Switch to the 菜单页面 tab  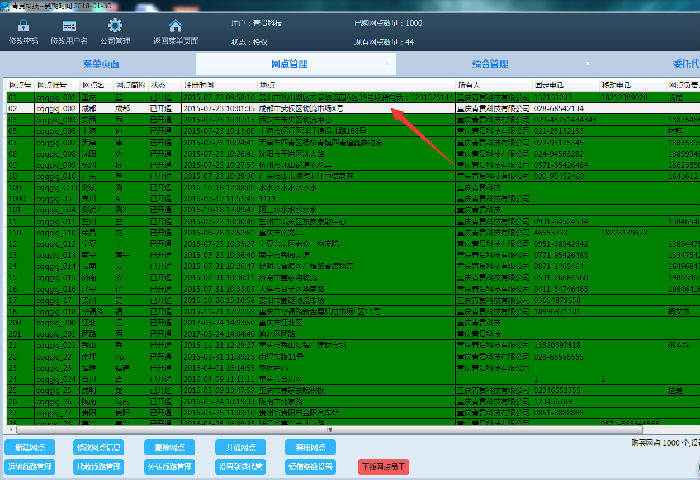click(97, 63)
